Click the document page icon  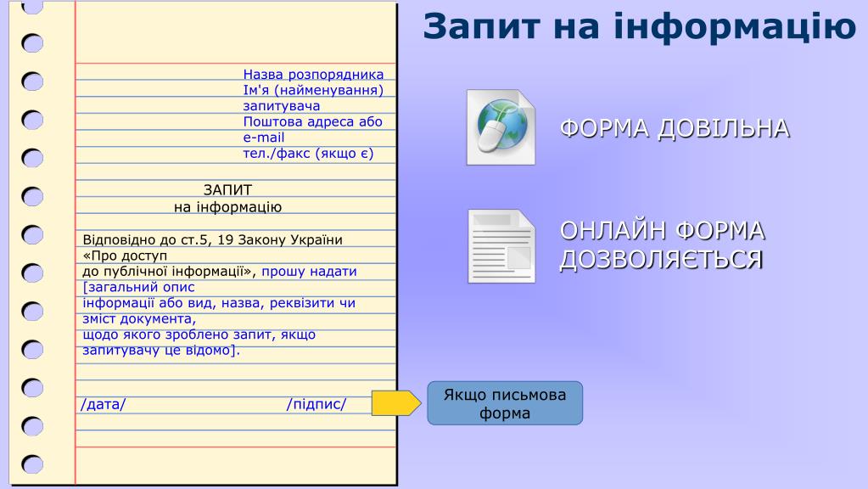[501, 246]
